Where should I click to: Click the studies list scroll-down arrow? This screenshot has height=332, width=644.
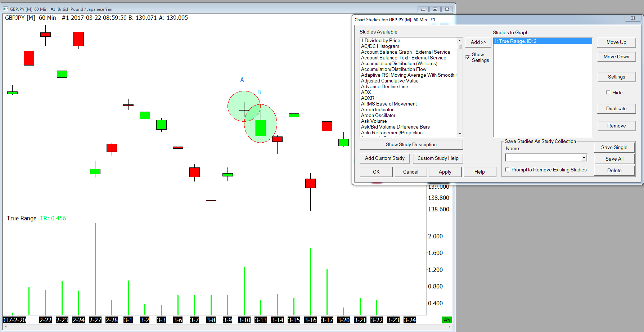460,134
